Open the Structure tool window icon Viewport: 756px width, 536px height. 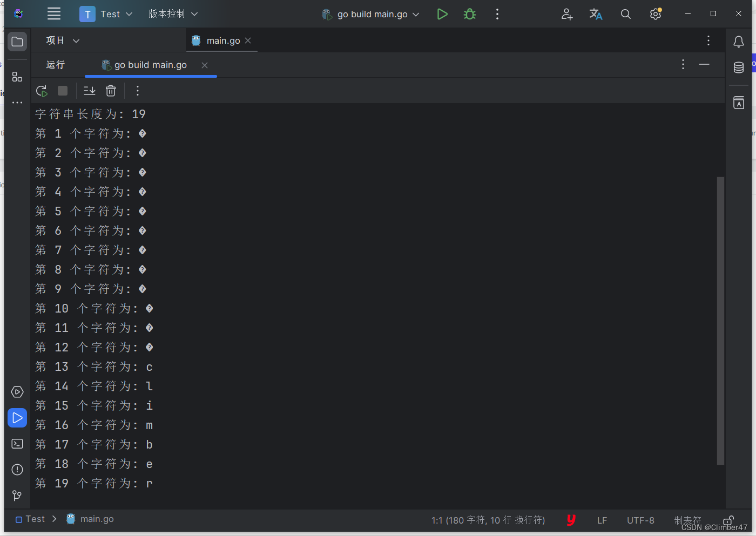pyautogui.click(x=17, y=77)
